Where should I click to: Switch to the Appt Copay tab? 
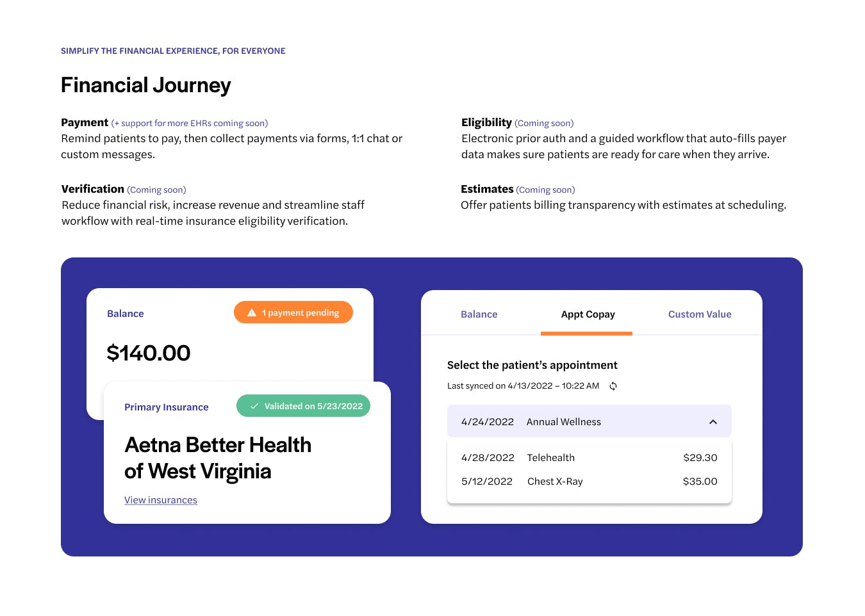pos(588,314)
